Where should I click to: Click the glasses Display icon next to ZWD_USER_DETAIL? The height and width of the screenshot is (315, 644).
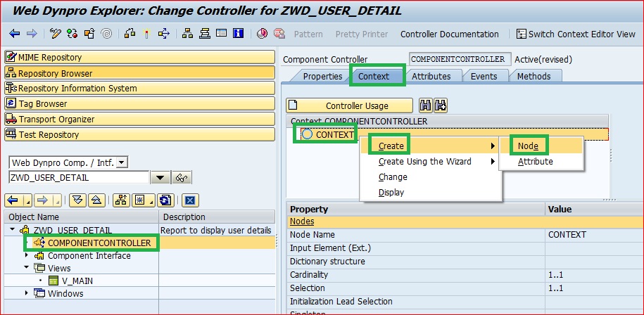pos(182,178)
